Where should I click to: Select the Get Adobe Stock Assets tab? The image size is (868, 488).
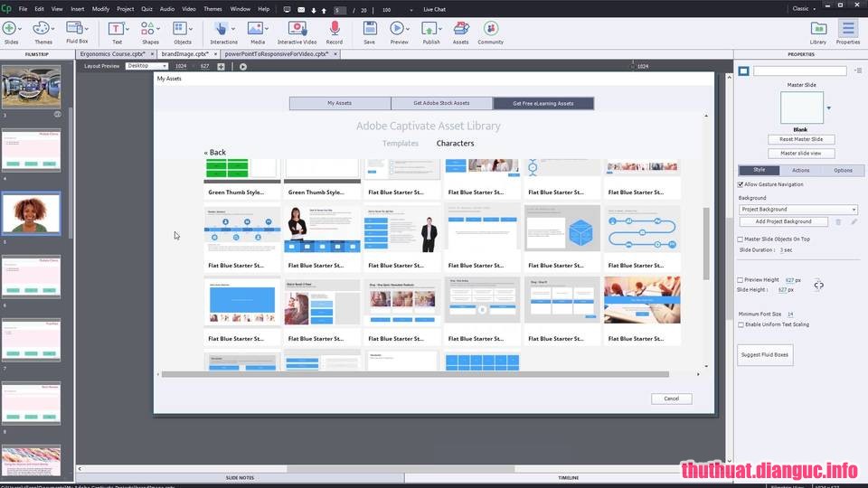441,103
